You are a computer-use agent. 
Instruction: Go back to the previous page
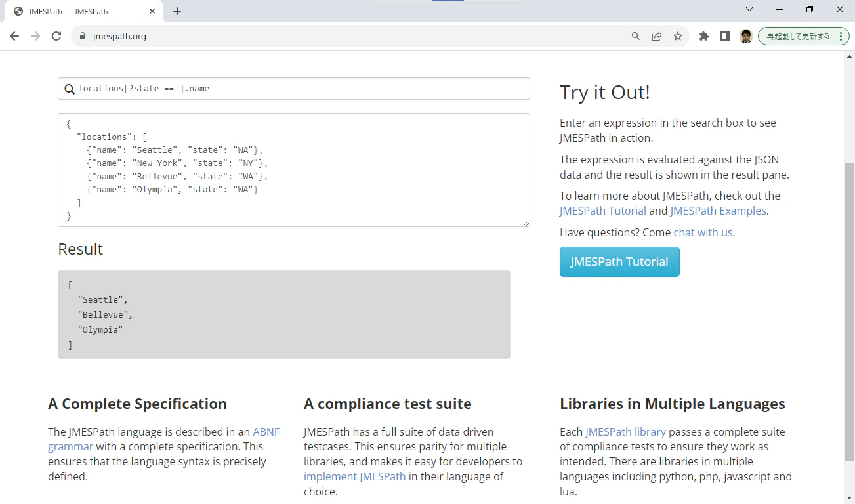click(14, 36)
